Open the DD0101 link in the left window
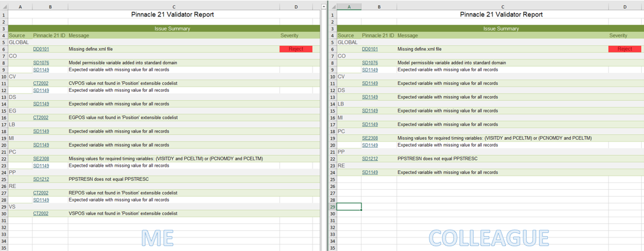 (41, 49)
